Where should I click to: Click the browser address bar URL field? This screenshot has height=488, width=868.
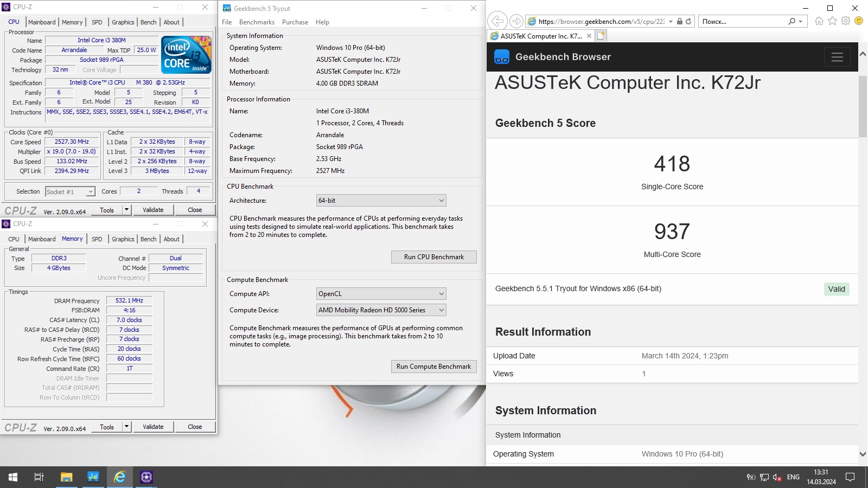(x=602, y=21)
